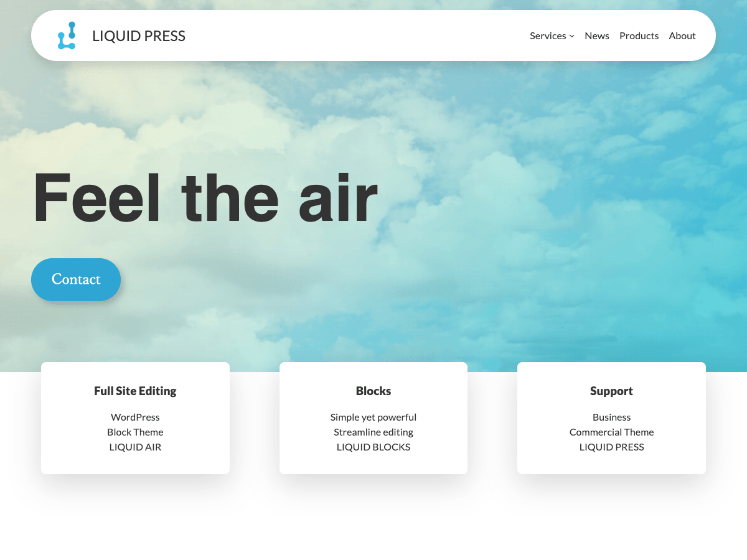Click the Full Site Editing card heading
Screen dimensions: 747x560
point(135,391)
